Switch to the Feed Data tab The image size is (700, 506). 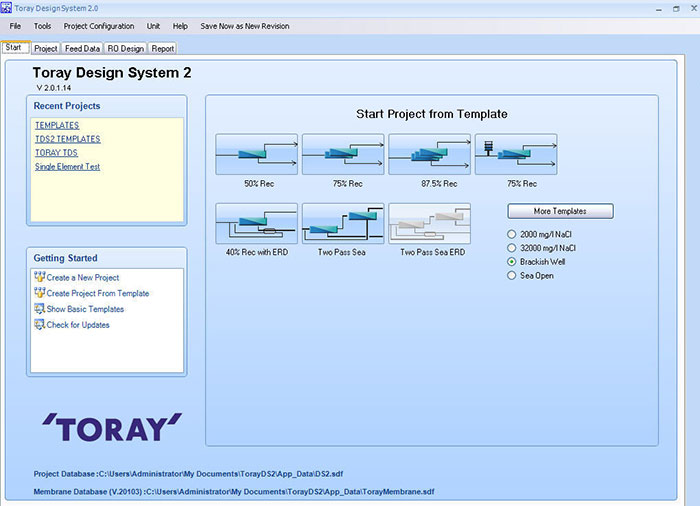(x=82, y=48)
